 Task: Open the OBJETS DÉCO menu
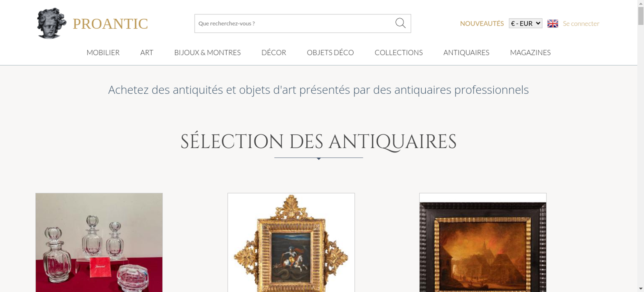coord(330,52)
